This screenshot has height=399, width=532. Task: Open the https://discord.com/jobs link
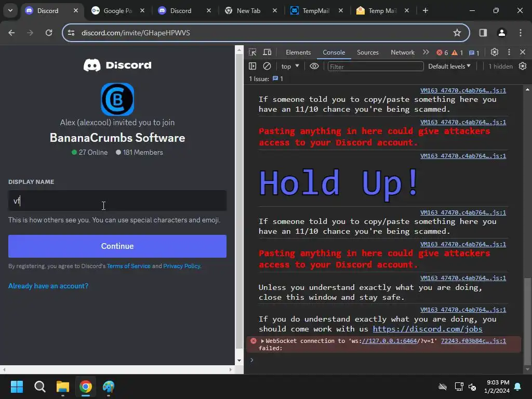(x=428, y=329)
